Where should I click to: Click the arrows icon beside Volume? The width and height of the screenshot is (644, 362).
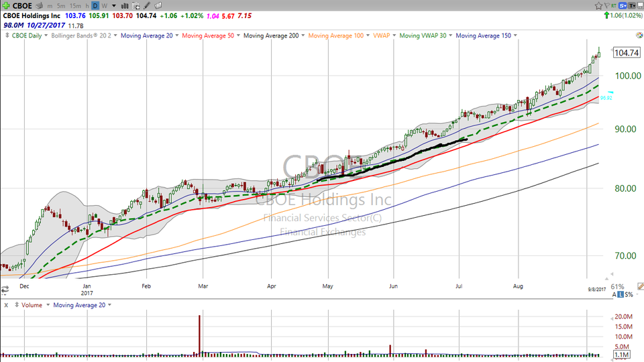point(17,305)
